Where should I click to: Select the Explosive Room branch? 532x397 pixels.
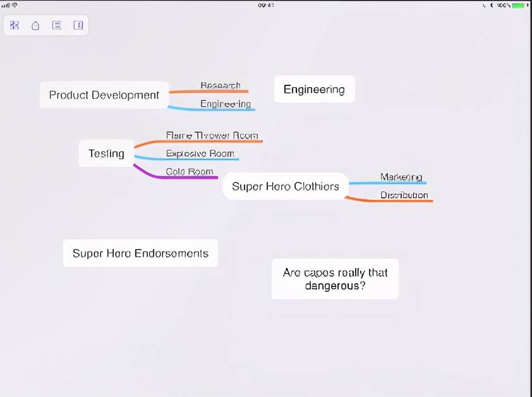click(x=200, y=154)
